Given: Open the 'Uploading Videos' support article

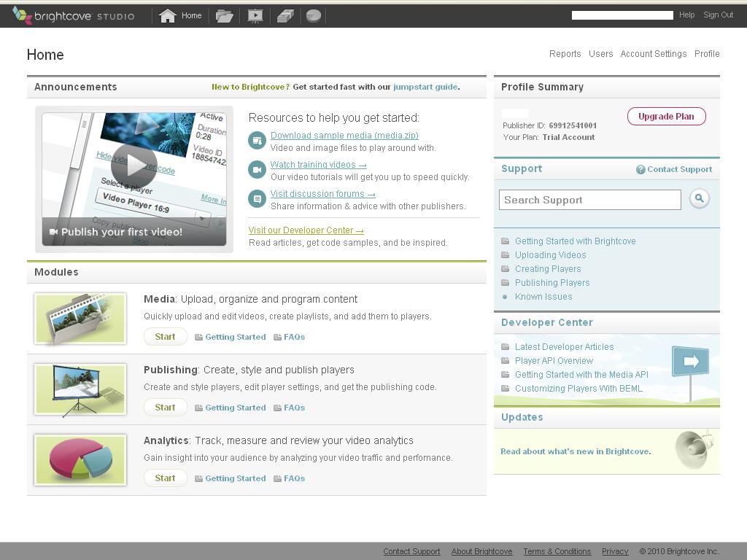Looking at the screenshot, I should pos(550,254).
